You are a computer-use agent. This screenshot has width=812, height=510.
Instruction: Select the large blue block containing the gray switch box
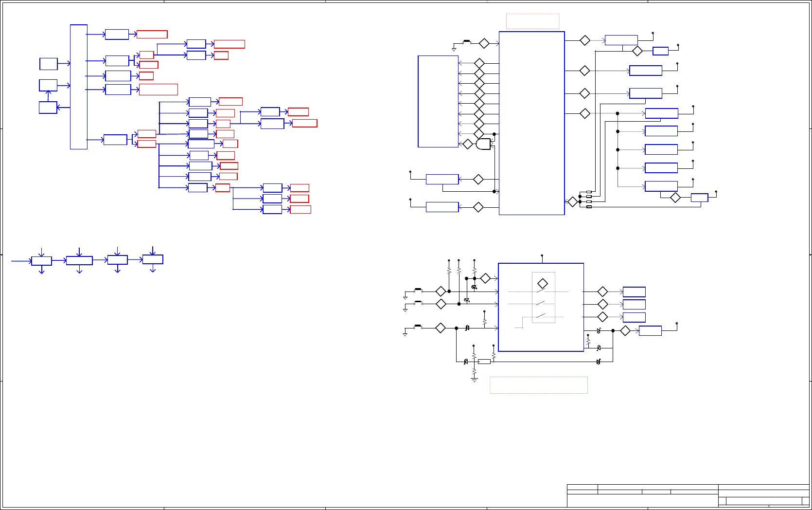[x=541, y=307]
